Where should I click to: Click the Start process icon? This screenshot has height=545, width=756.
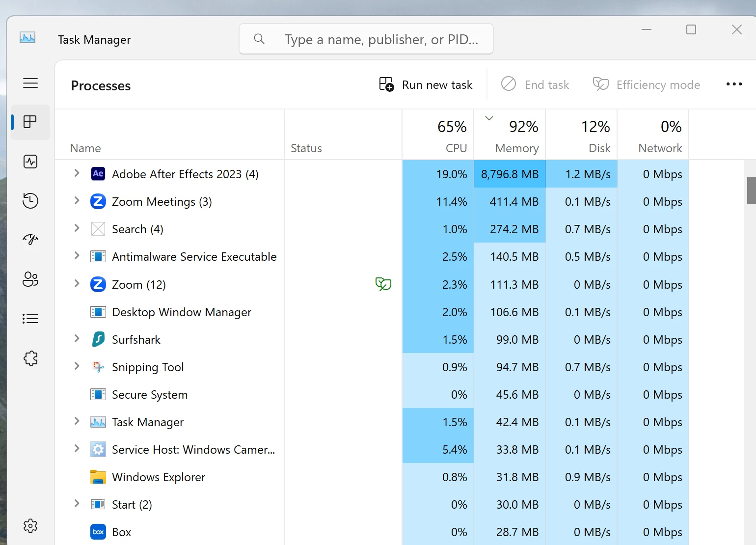pyautogui.click(x=98, y=504)
